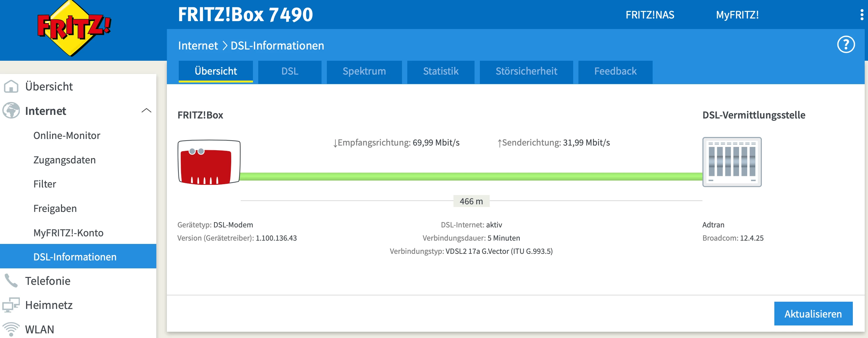Screen dimensions: 868x338
Task: Click the downstream arrow beside Empfangsrichtung
Action: 335,143
